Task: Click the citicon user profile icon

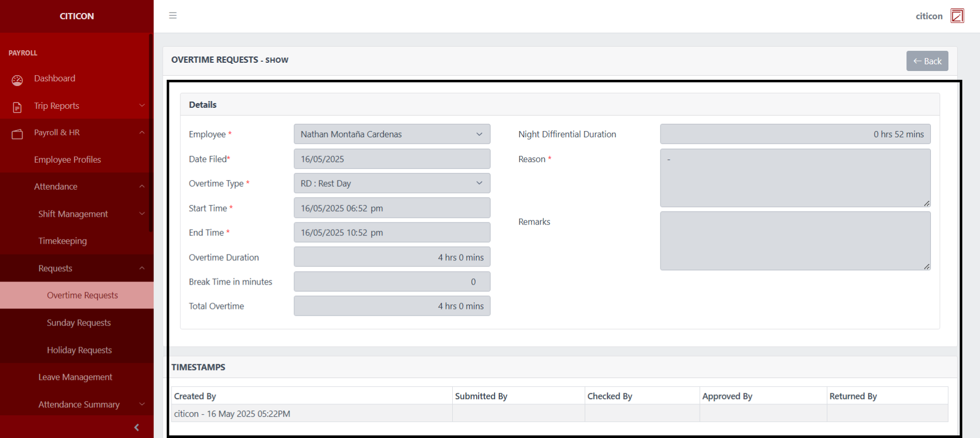Action: 957,16
